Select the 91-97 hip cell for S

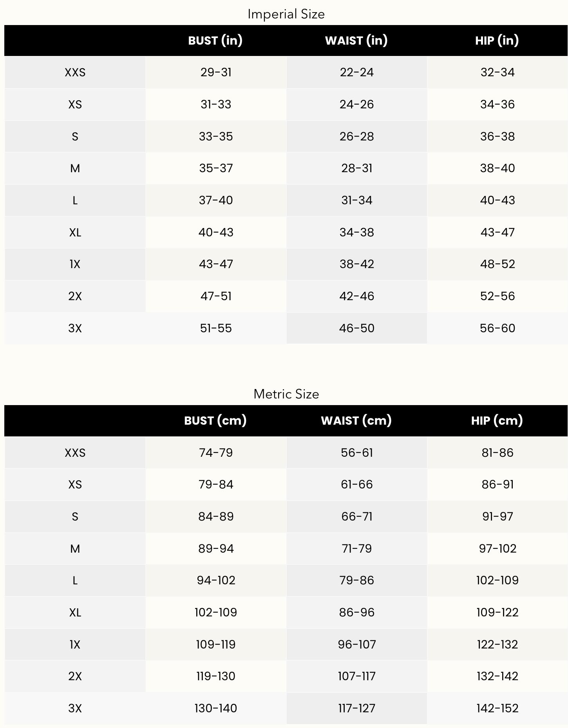pyautogui.click(x=497, y=516)
